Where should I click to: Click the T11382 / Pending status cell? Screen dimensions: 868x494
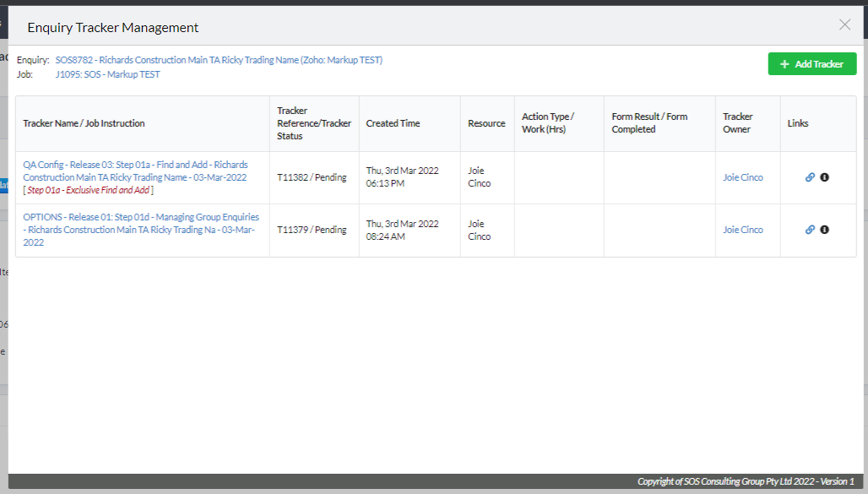coord(312,177)
